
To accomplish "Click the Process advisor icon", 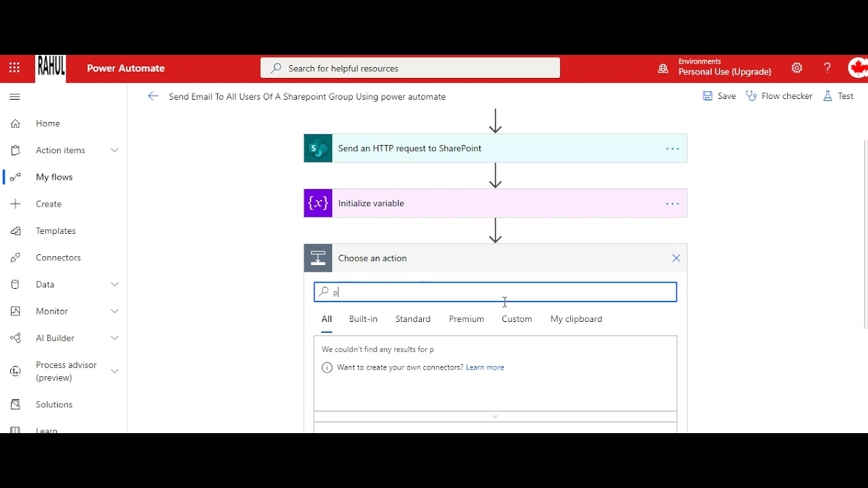I will click(x=16, y=371).
